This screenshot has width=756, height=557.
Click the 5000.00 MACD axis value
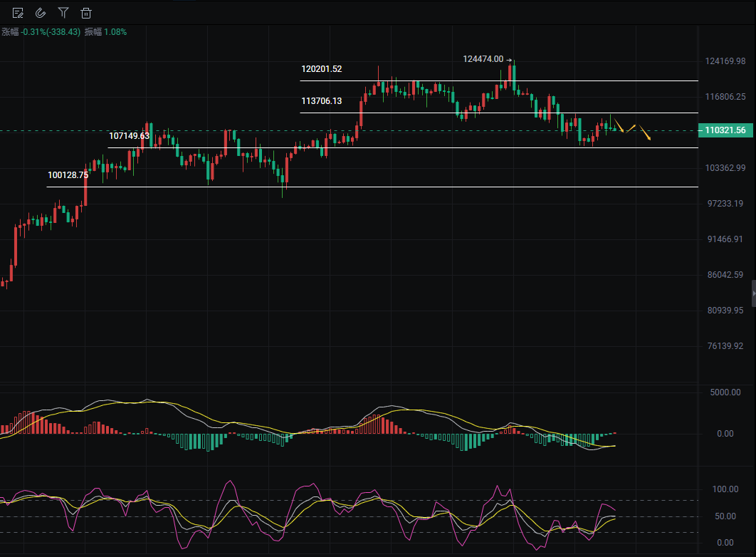pyautogui.click(x=725, y=392)
